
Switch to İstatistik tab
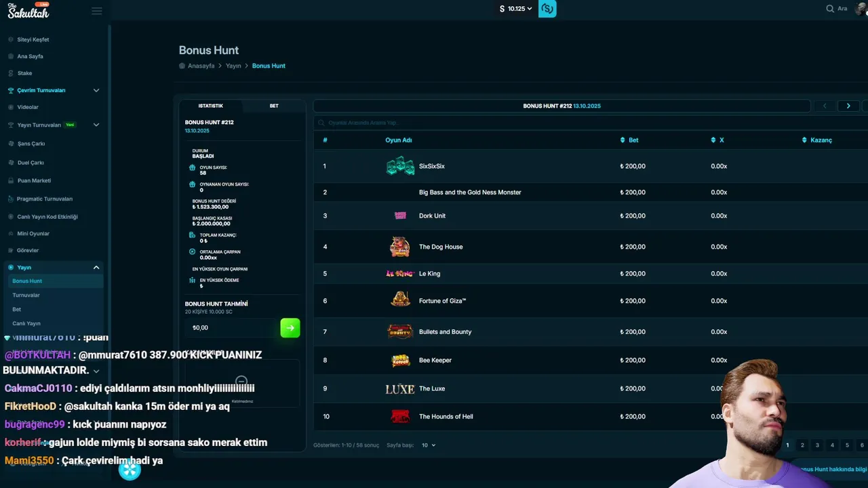coord(210,106)
